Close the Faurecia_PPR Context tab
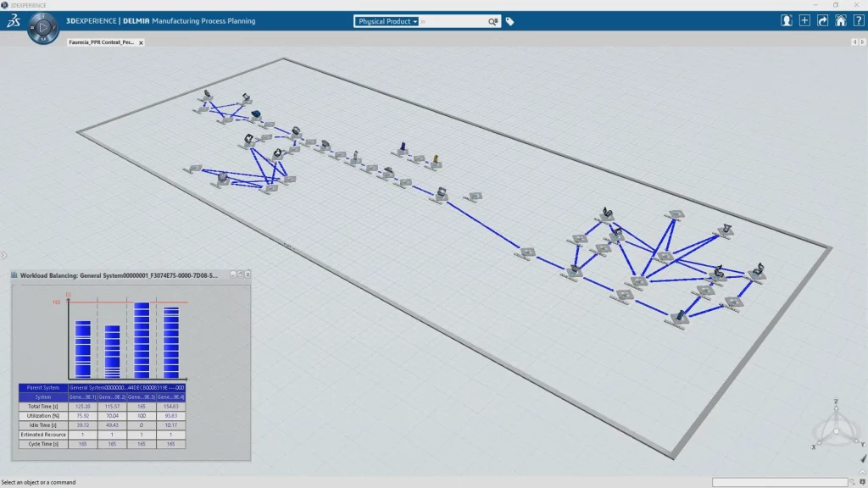The width and height of the screenshot is (868, 488). coord(141,42)
